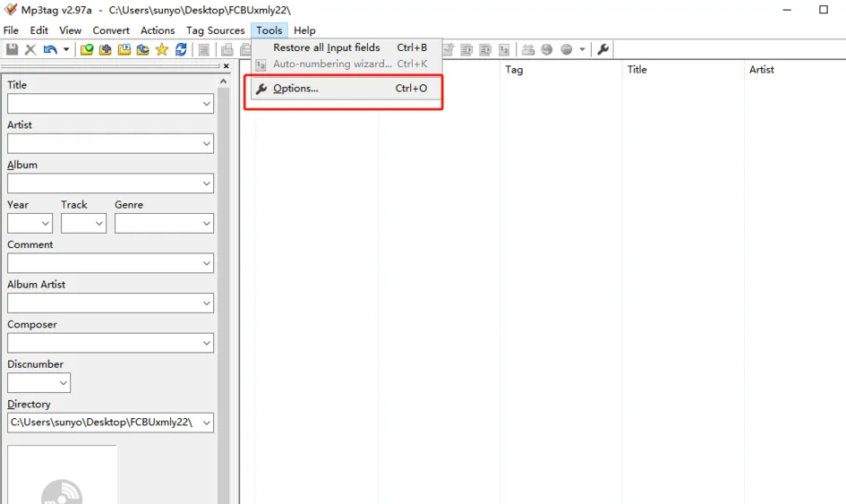Image resolution: width=846 pixels, height=504 pixels.
Task: Click the Save tag floppy disk icon
Action: [x=12, y=49]
